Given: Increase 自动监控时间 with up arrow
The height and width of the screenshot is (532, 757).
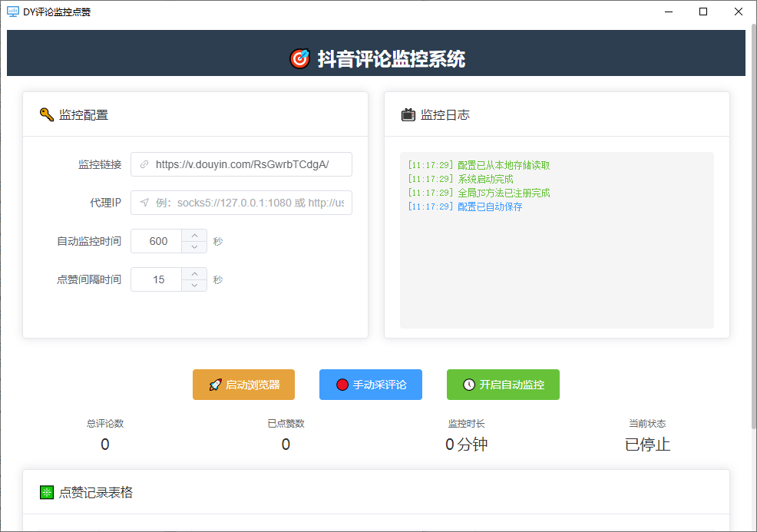Looking at the screenshot, I should pos(194,236).
